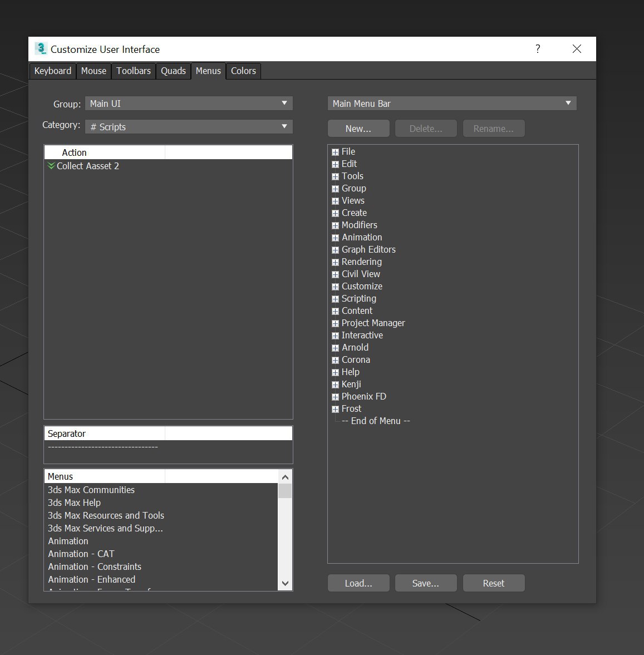Expand the Create menu tree node

click(335, 213)
